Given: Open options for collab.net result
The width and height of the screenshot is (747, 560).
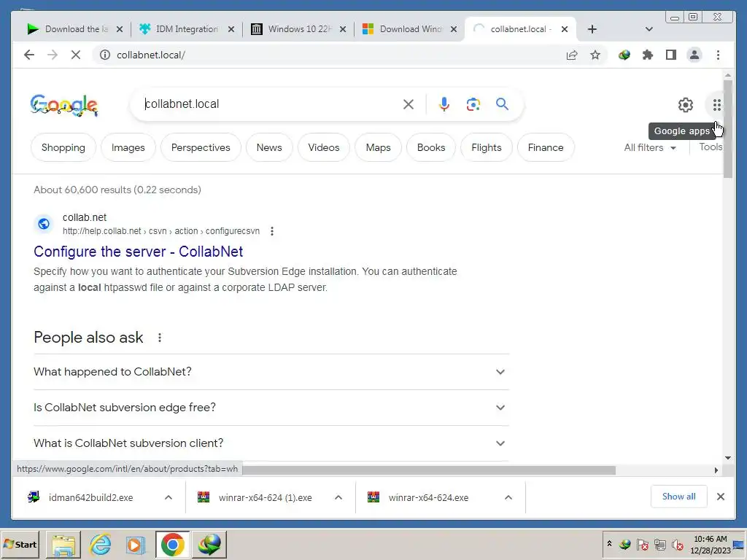Looking at the screenshot, I should (x=272, y=231).
